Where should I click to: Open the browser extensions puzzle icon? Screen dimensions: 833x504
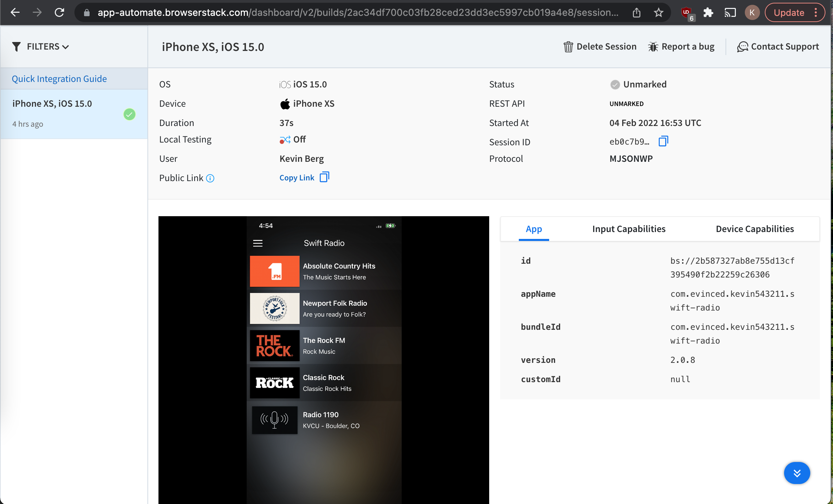click(x=708, y=13)
